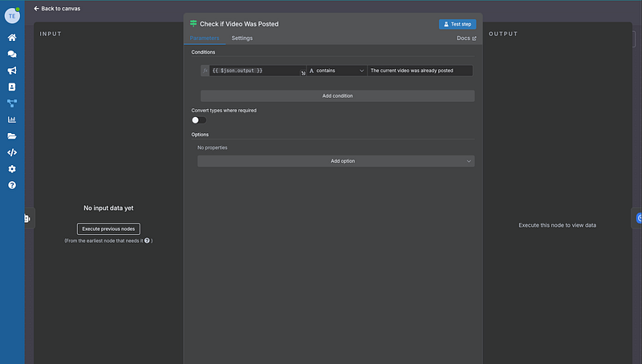Open the folder icon in sidebar
The image size is (642, 364).
coord(12,136)
